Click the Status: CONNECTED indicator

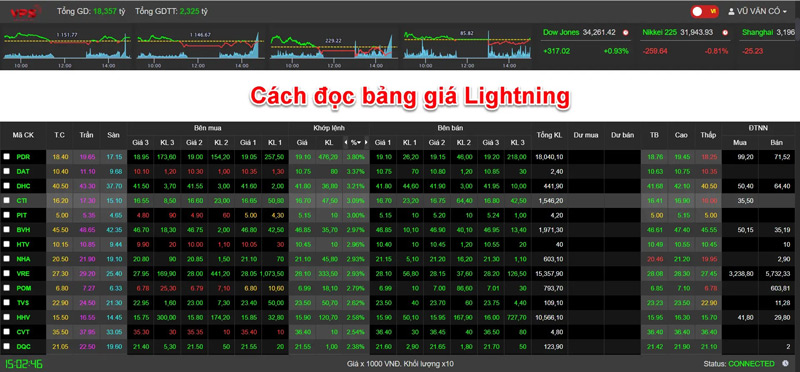[x=739, y=364]
